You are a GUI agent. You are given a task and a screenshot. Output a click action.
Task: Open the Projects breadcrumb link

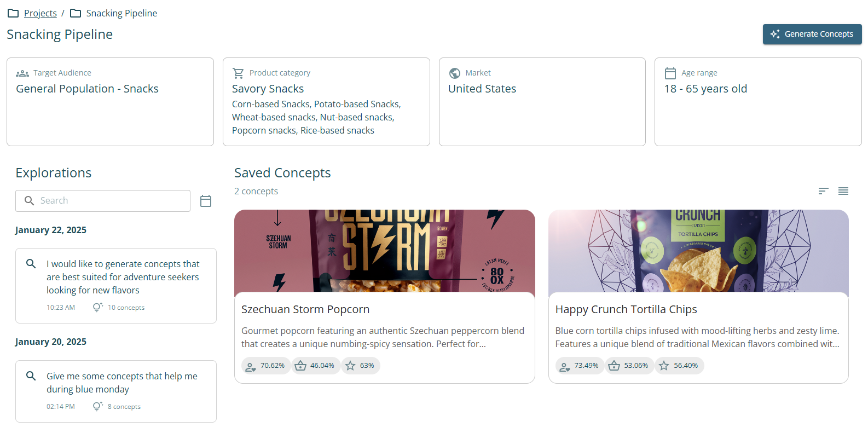(40, 13)
